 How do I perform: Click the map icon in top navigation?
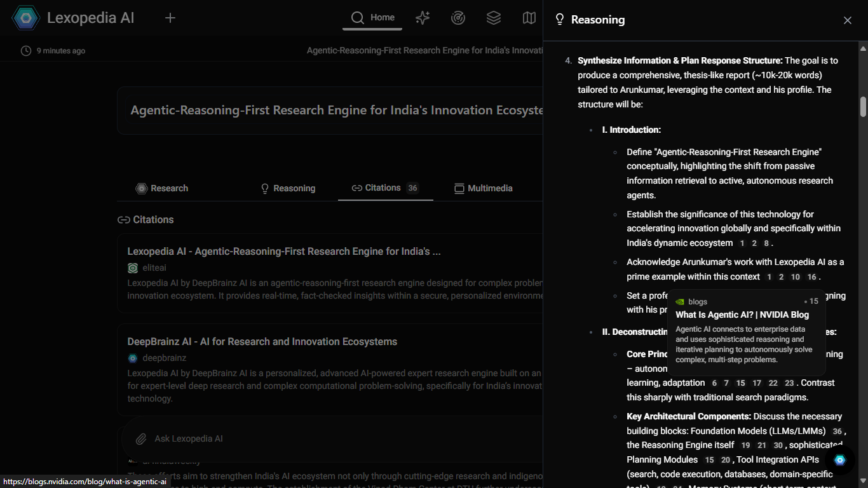[x=529, y=18]
